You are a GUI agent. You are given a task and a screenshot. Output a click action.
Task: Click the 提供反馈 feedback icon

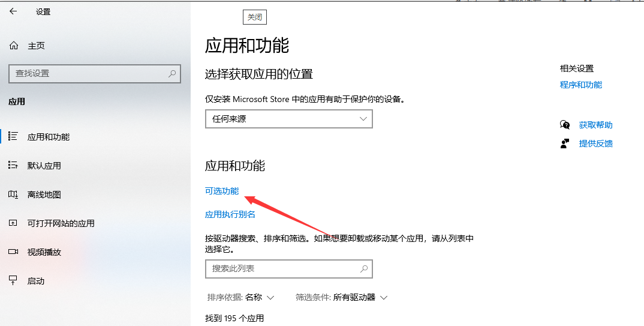[565, 143]
